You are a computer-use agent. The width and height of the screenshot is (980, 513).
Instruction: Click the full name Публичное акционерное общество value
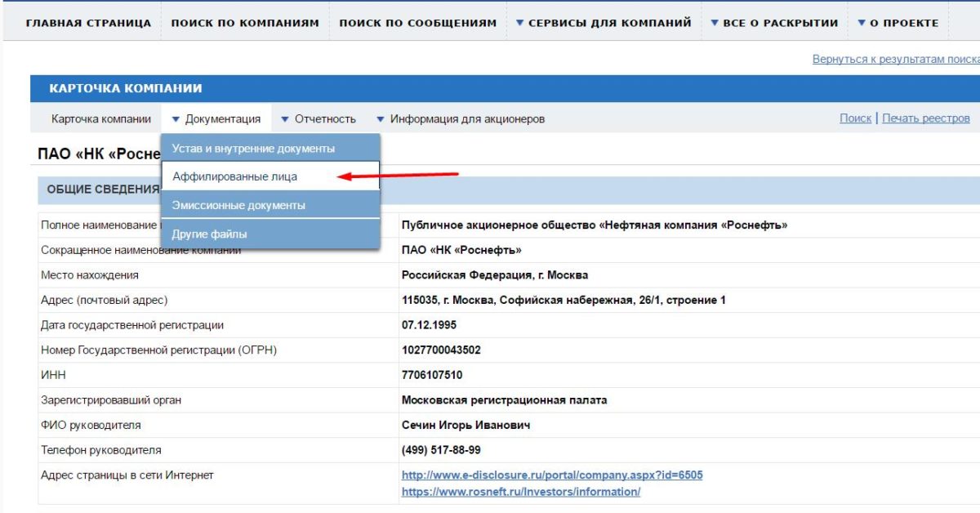(595, 225)
